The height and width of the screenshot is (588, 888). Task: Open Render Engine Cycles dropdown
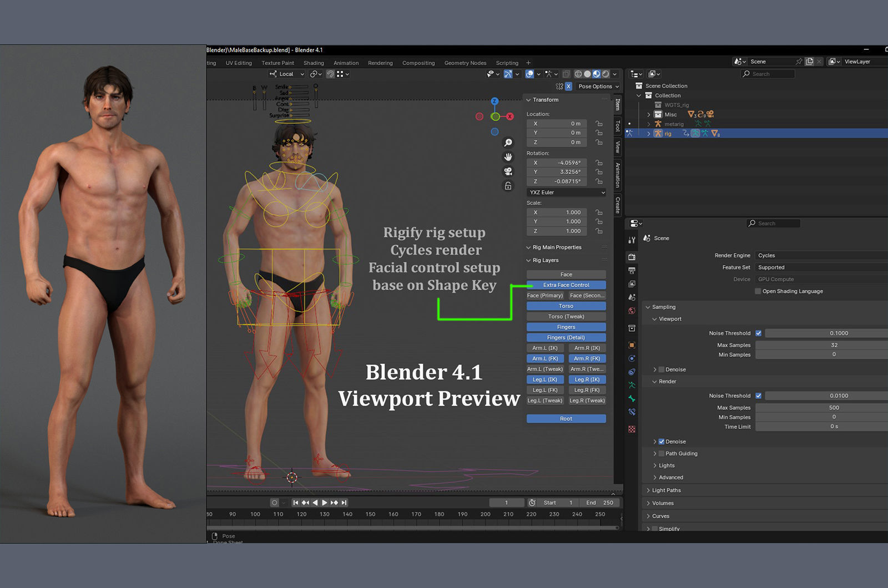click(821, 256)
